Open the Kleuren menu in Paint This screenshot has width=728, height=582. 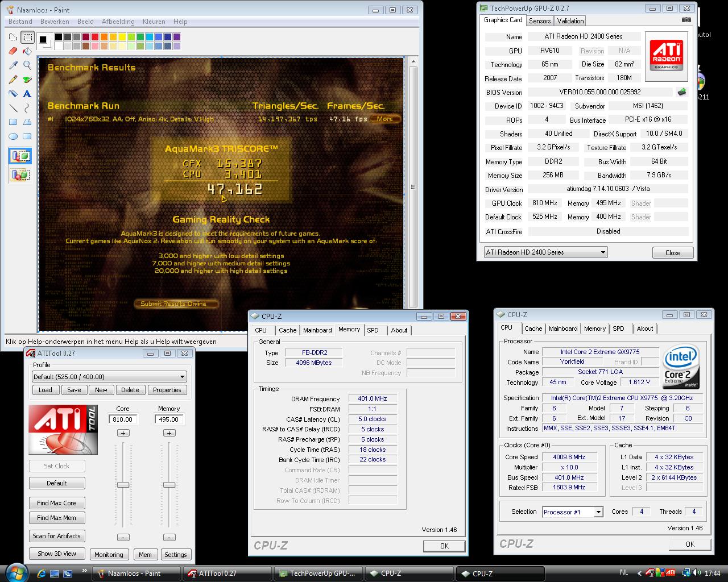coord(154,22)
